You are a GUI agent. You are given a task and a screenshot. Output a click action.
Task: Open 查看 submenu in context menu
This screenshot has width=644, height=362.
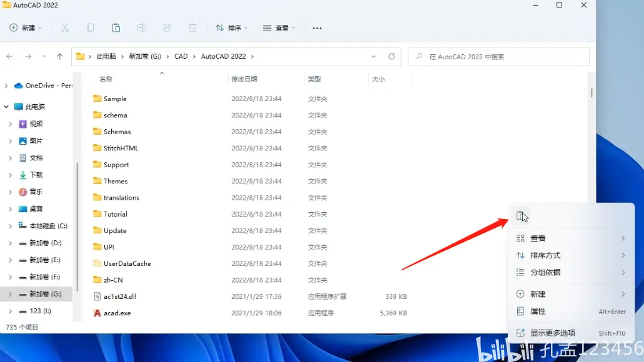571,238
